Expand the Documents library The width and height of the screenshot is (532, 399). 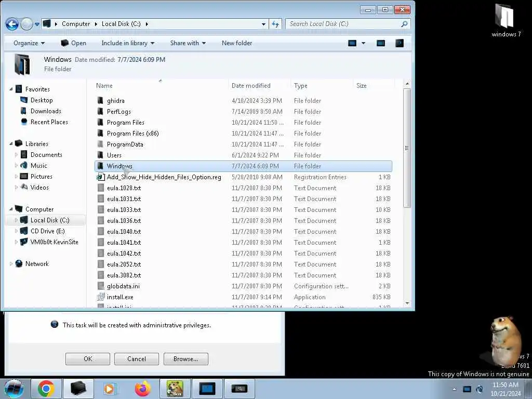point(16,155)
